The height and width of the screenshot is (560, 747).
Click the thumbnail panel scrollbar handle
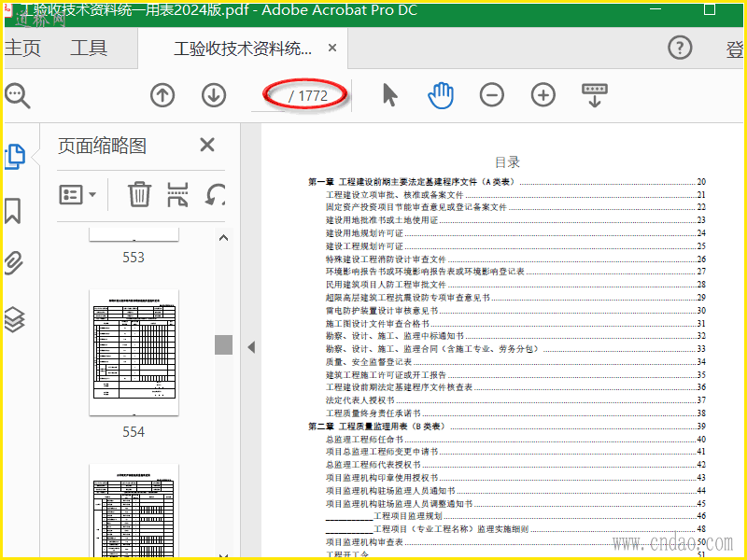(x=223, y=344)
